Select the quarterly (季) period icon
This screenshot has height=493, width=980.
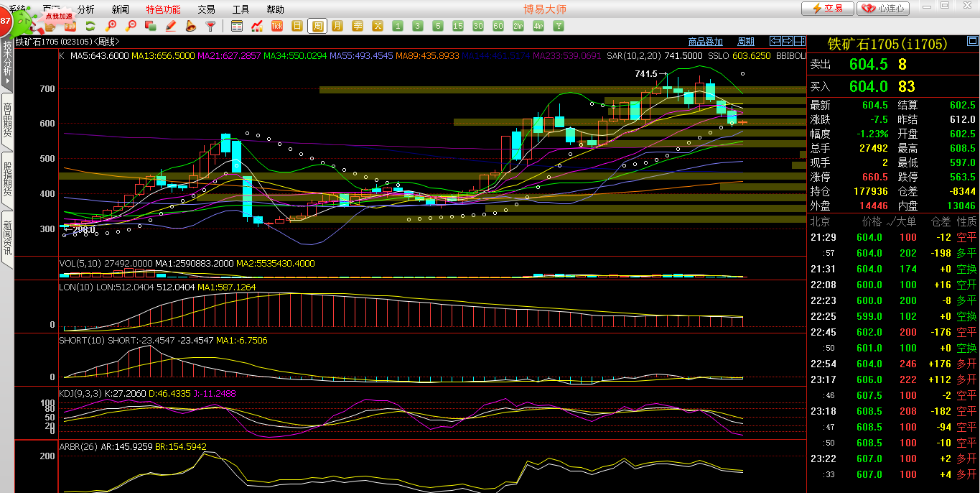[x=358, y=26]
